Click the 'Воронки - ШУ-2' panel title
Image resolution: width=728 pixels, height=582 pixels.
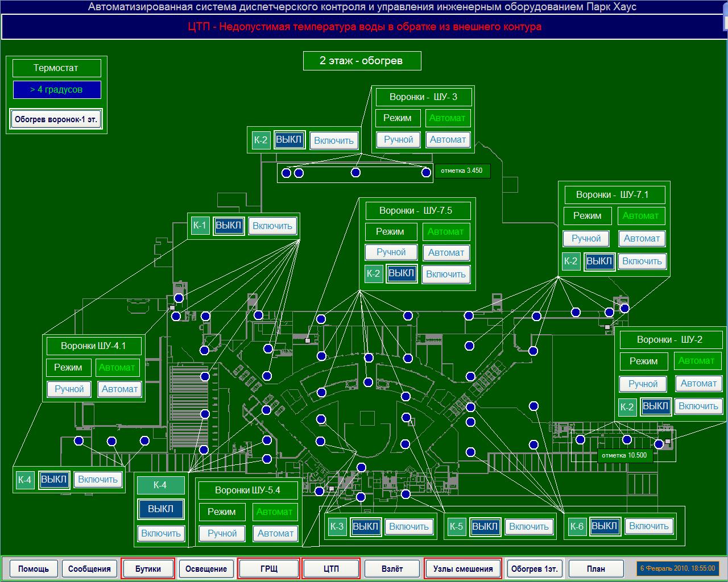pos(670,340)
